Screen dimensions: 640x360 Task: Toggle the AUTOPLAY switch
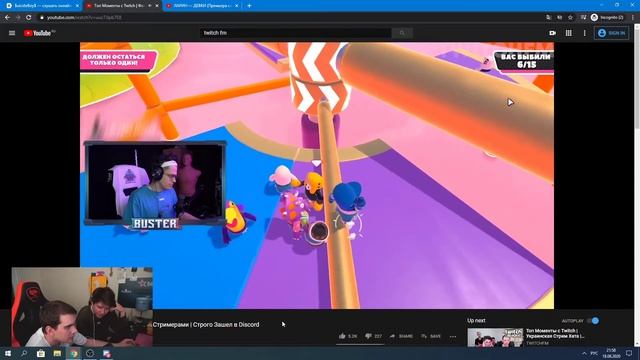coord(593,321)
